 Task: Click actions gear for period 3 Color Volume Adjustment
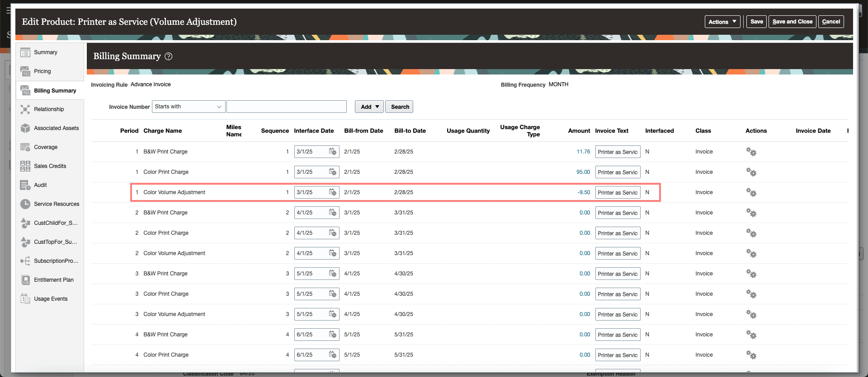[751, 314]
